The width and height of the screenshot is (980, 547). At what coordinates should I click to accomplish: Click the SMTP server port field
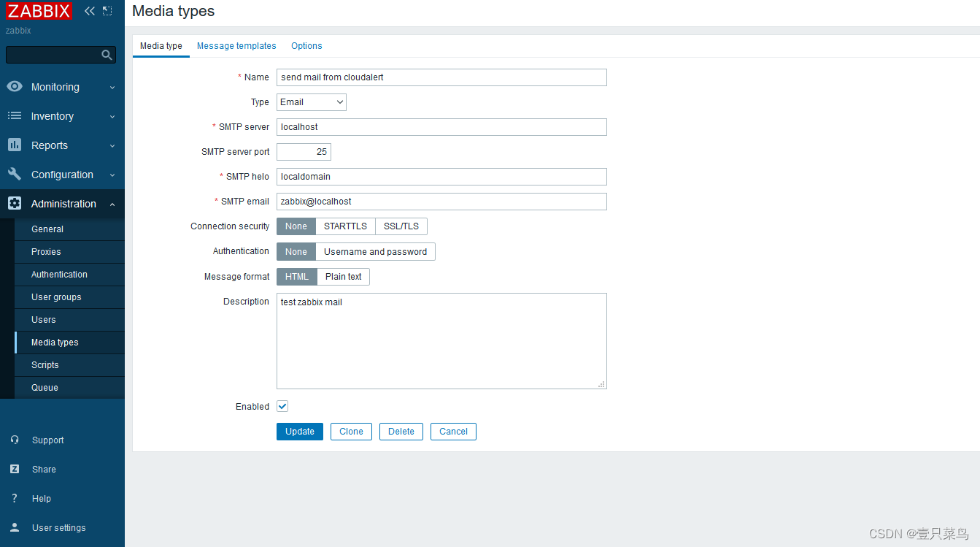tap(304, 152)
